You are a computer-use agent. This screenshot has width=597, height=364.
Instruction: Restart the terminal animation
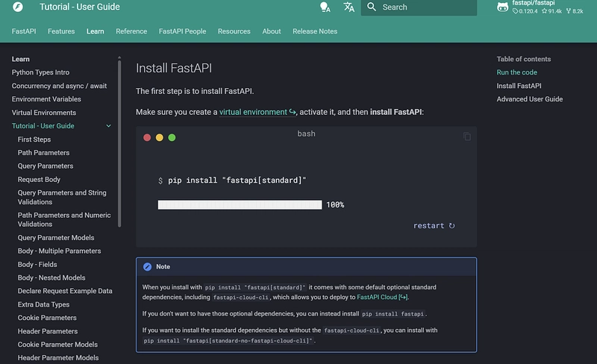pyautogui.click(x=434, y=225)
